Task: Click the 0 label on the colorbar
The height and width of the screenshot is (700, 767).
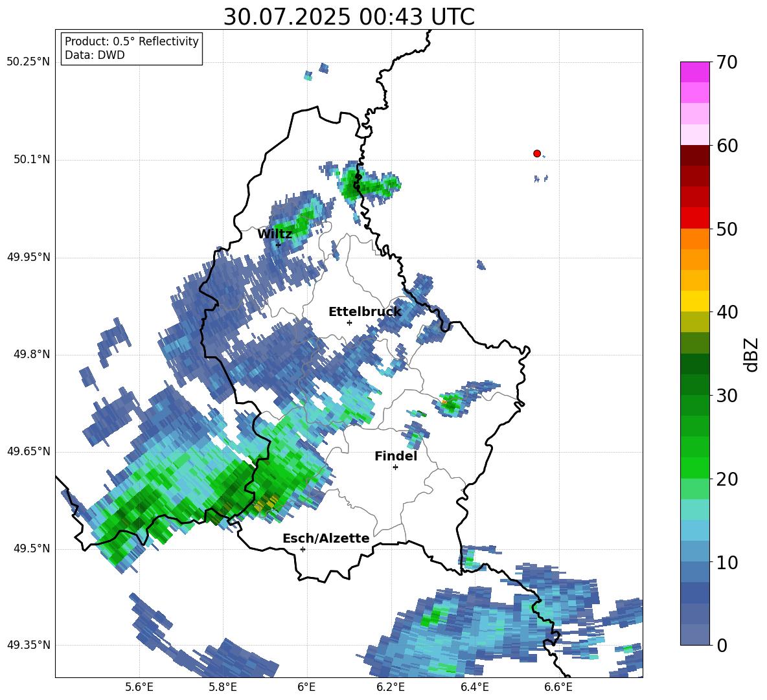Action: tap(722, 646)
